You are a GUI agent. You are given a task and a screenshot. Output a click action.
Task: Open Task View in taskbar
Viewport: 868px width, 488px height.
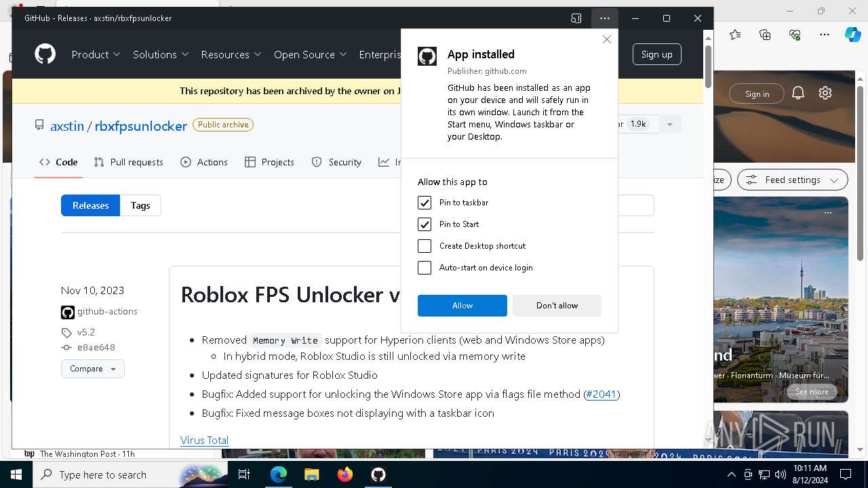point(245,474)
